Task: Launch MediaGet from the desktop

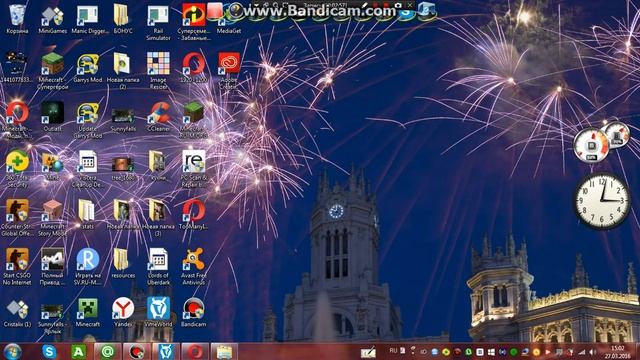Action: click(229, 19)
